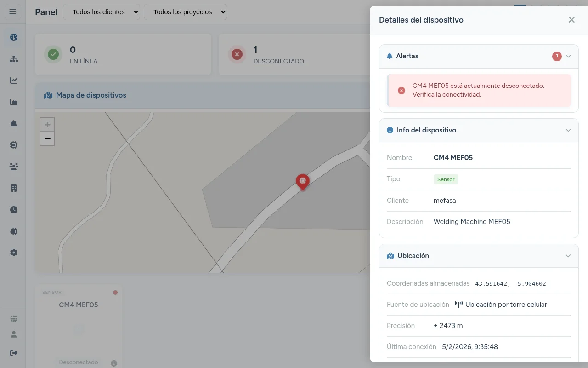Click the building clients icon in sidebar

pos(13,188)
